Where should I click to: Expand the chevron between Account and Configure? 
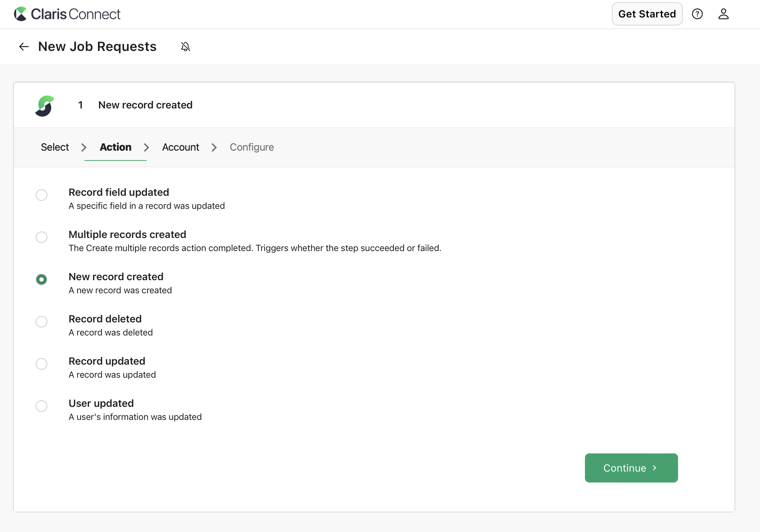(214, 147)
